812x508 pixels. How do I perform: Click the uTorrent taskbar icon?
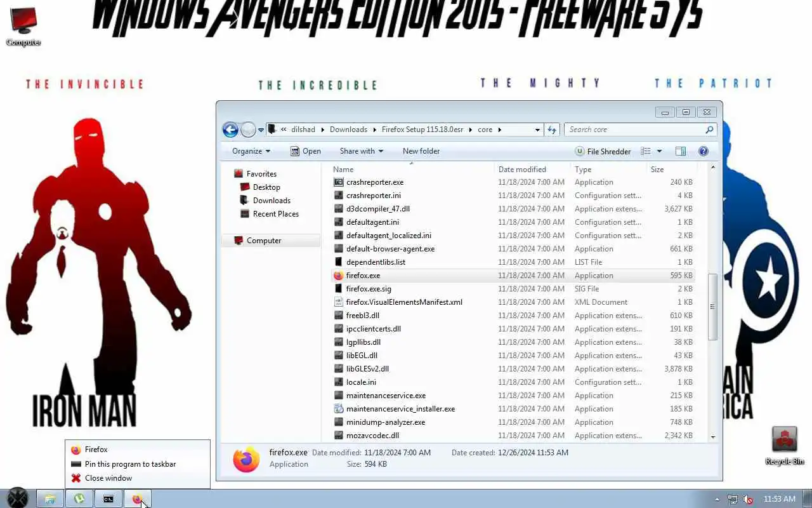[79, 499]
